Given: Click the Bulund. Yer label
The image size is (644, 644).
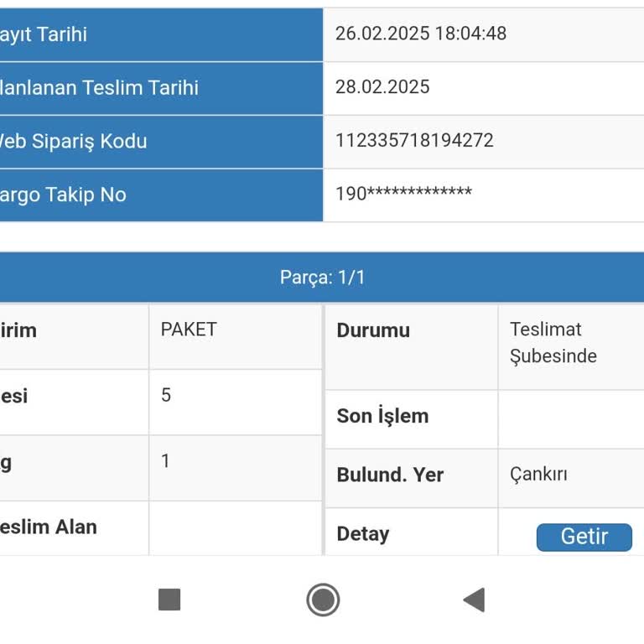Looking at the screenshot, I should [x=390, y=475].
